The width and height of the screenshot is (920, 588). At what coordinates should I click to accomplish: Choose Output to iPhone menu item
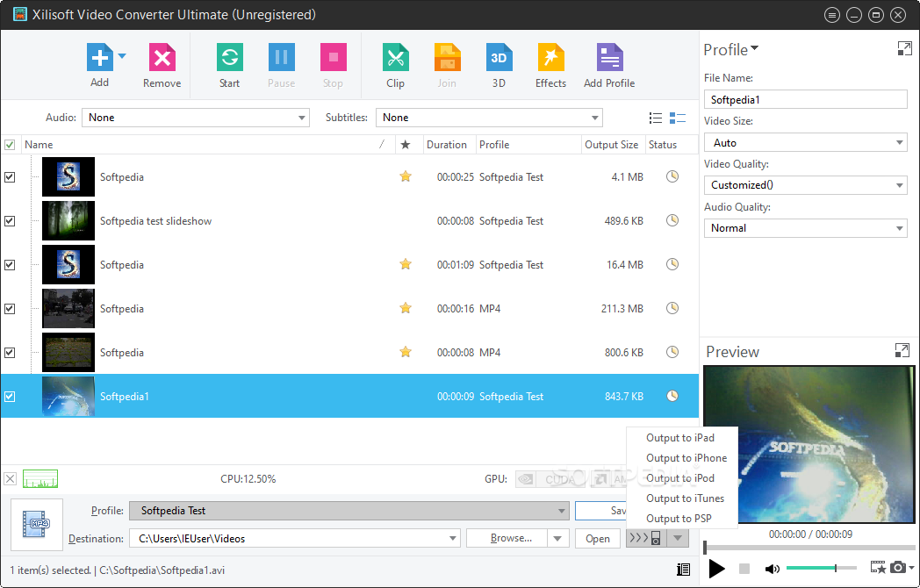[x=686, y=458]
